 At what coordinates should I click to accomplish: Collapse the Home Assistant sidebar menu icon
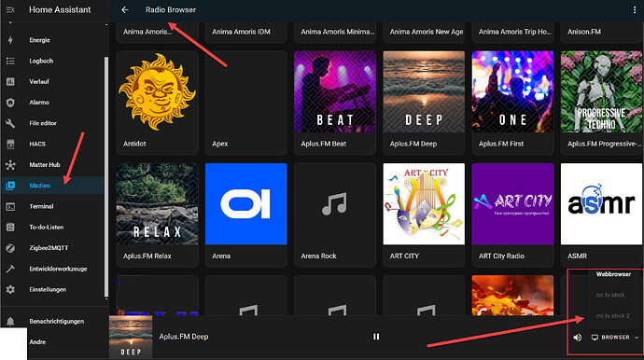point(10,9)
